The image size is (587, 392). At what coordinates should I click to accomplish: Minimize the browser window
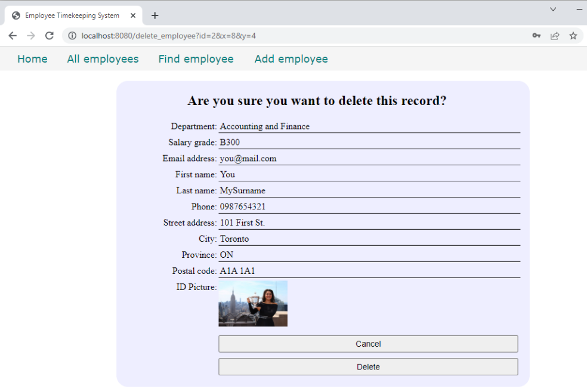[579, 10]
